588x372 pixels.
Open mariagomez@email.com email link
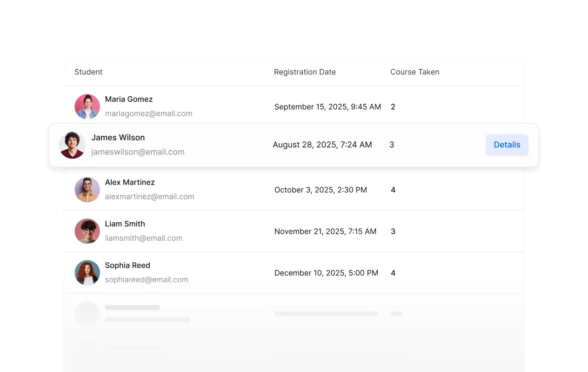[148, 113]
